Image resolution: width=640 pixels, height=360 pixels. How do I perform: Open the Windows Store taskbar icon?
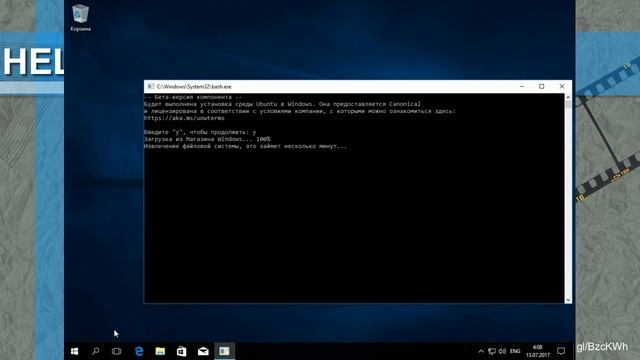tap(182, 351)
